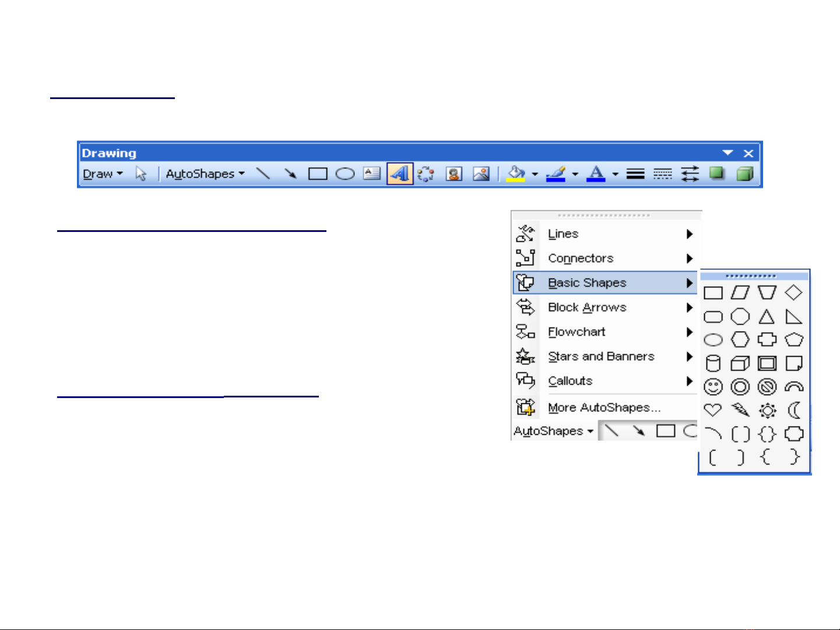Click the AutoShapes menu's dotted move handle
This screenshot has width=840, height=630.
point(604,215)
